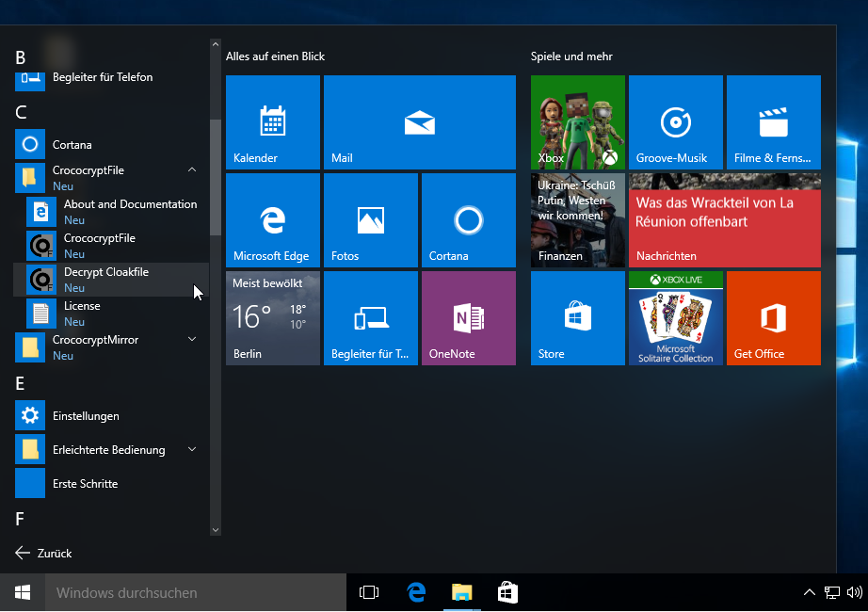Open the Mail tile
The image size is (868, 612).
(420, 122)
